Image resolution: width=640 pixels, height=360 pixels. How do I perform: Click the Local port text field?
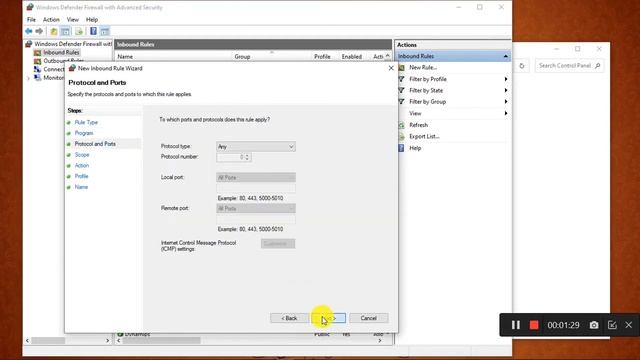[256, 188]
